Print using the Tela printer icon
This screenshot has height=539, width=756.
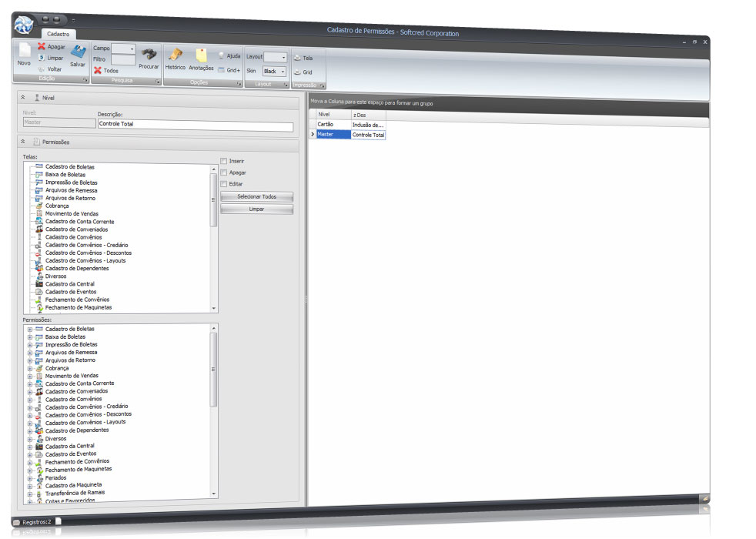click(297, 58)
